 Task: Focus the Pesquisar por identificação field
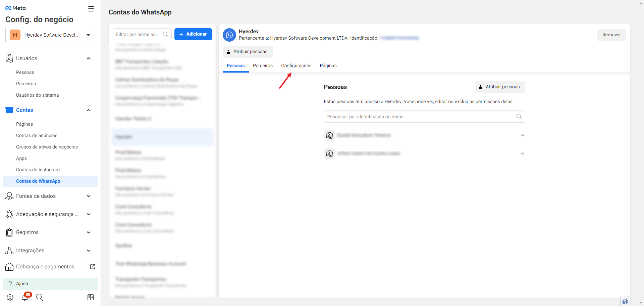click(x=419, y=117)
